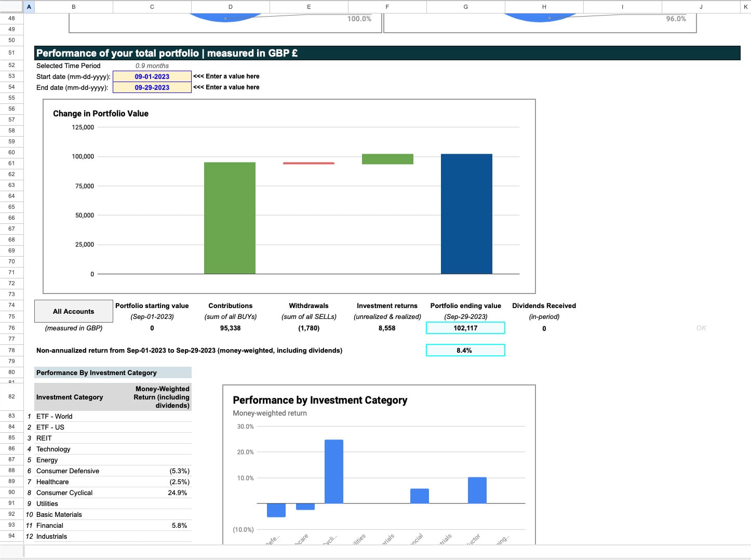This screenshot has height=560, width=751.
Task: Select the 8.4% money-weighted return cell
Action: [x=465, y=350]
